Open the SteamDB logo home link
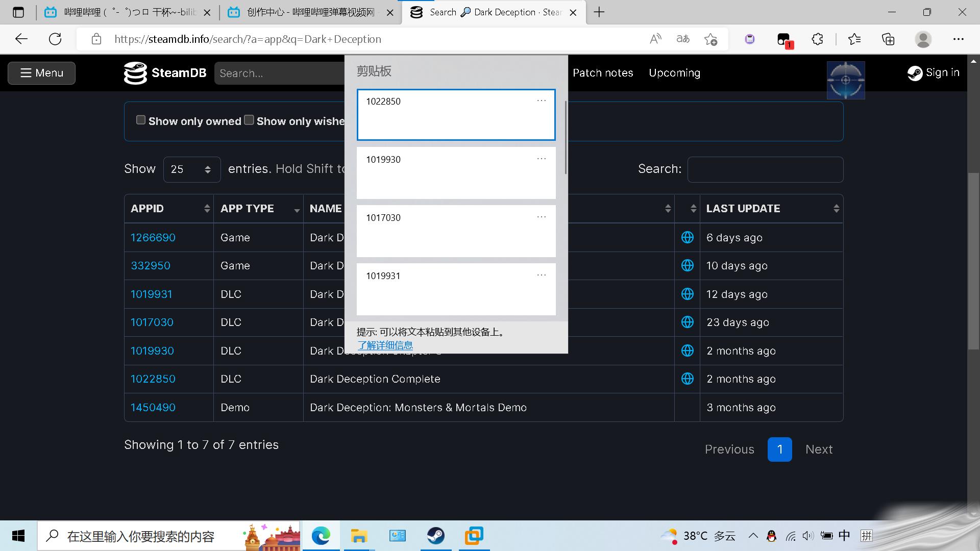Viewport: 980px width, 551px height. tap(165, 73)
